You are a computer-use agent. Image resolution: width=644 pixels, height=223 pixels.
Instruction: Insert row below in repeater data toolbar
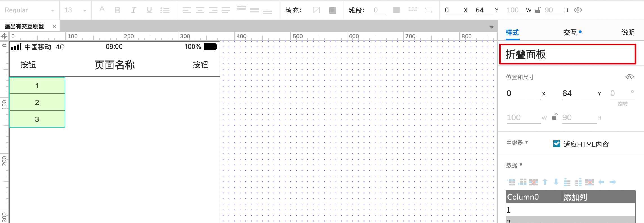point(522,182)
